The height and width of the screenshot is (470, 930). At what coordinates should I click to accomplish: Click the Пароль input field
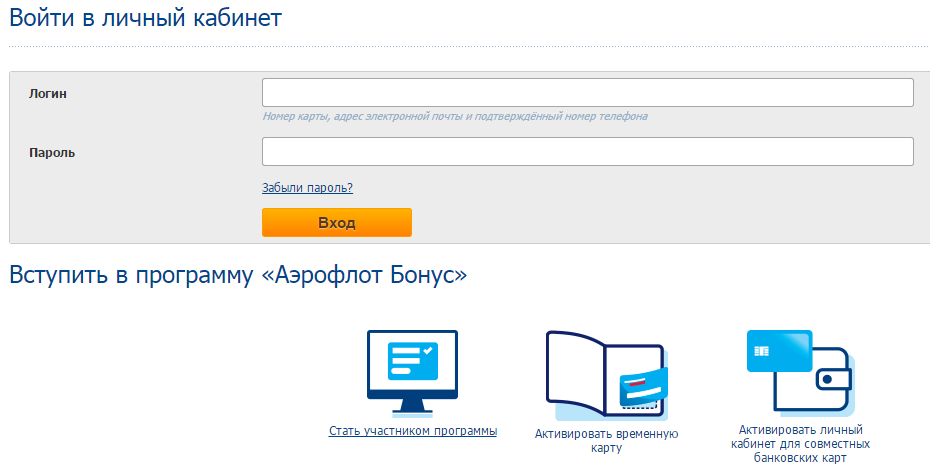(x=587, y=152)
